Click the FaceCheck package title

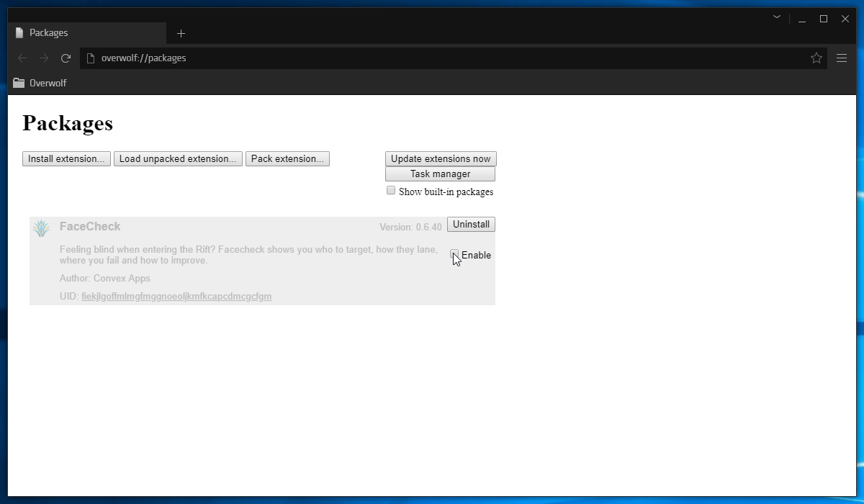pyautogui.click(x=90, y=227)
